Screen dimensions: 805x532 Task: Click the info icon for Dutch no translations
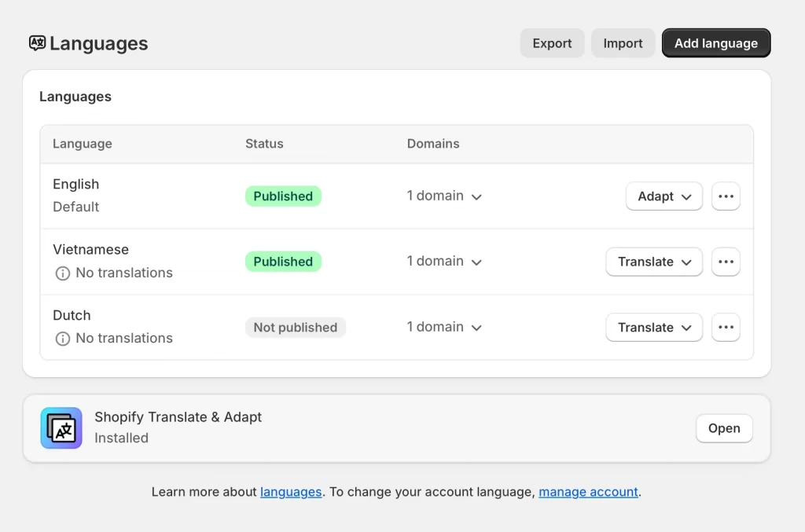click(x=63, y=338)
